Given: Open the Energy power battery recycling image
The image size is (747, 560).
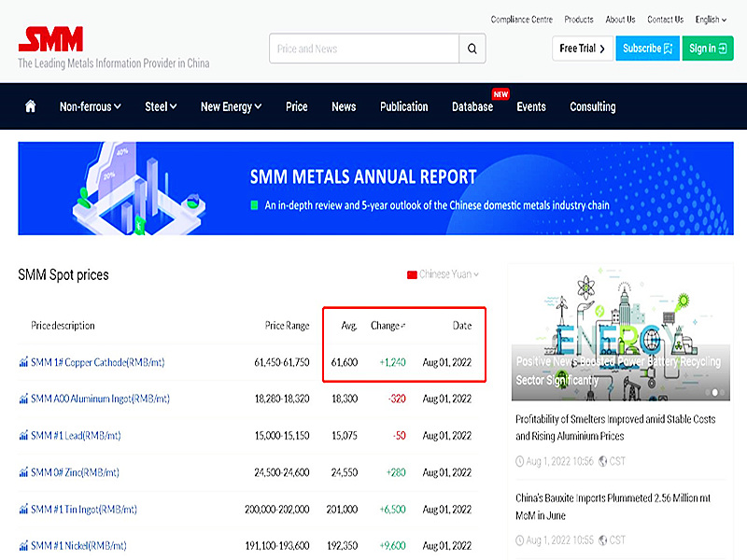Looking at the screenshot, I should pyautogui.click(x=620, y=333).
